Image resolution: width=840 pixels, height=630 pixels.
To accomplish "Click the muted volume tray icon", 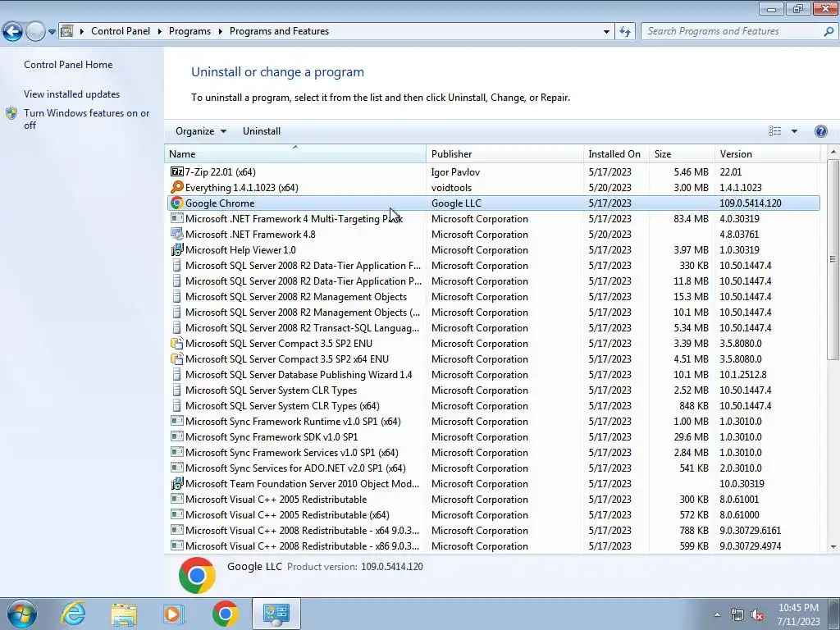I will (x=757, y=615).
